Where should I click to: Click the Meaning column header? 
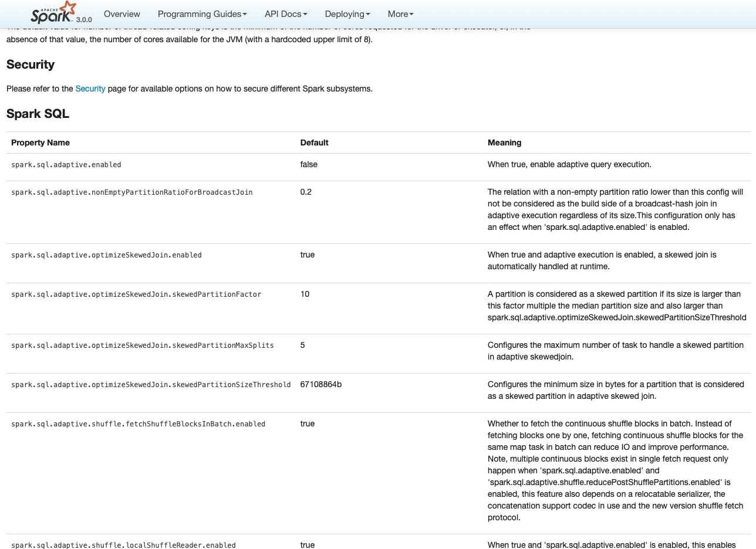504,143
